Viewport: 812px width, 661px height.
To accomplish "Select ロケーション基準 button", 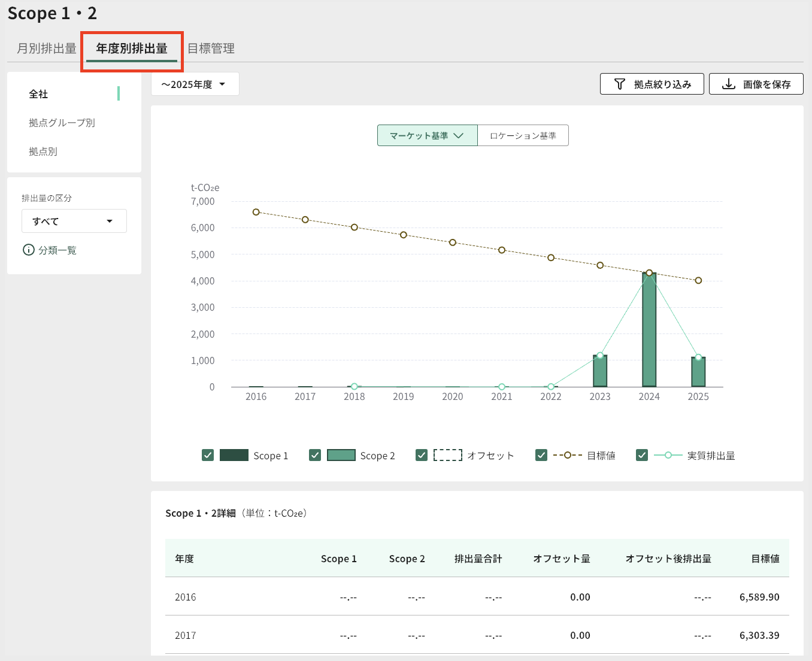I will coord(523,136).
